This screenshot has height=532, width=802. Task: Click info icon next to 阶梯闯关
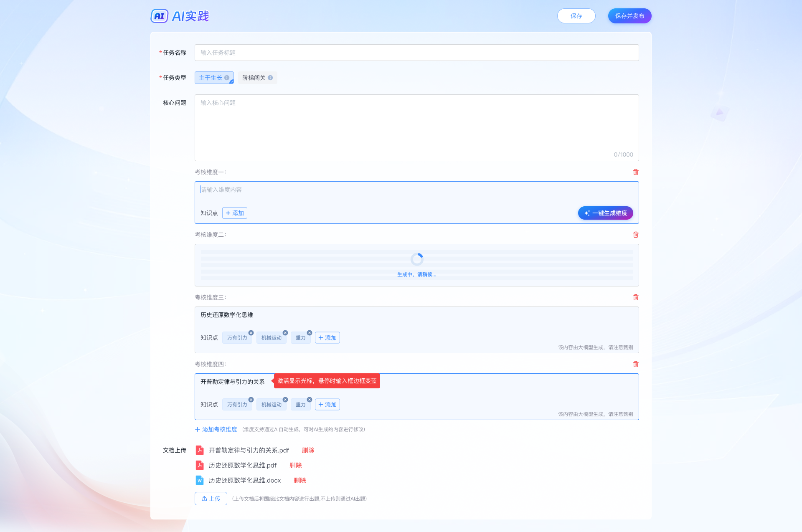click(270, 78)
